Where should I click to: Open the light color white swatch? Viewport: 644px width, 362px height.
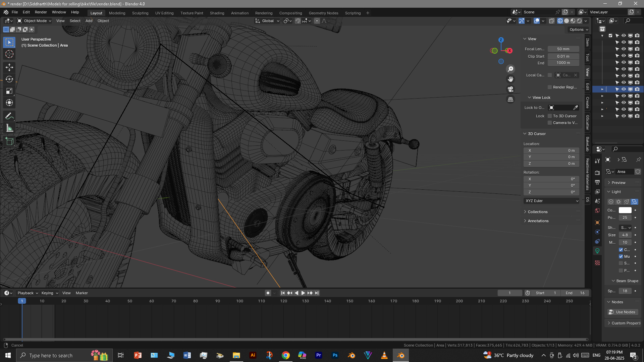click(x=625, y=210)
